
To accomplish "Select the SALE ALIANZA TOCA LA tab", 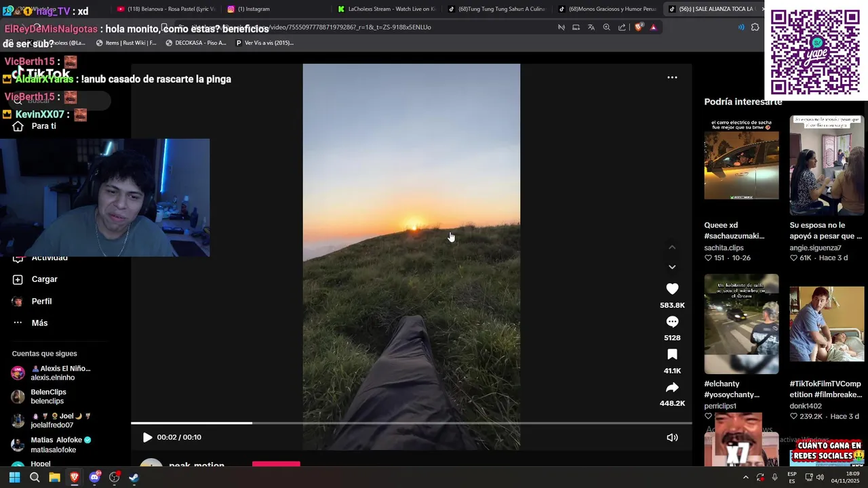I will tap(712, 9).
